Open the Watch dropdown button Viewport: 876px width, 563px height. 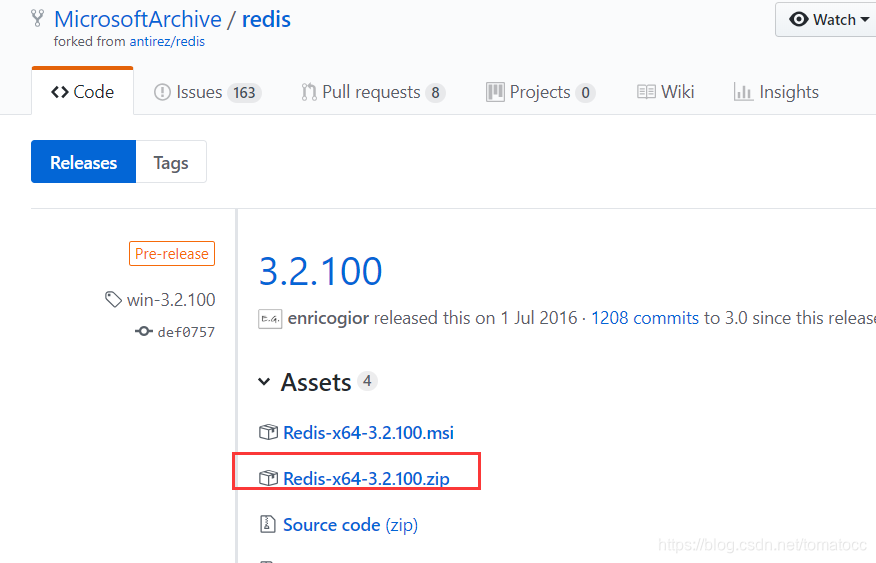(x=826, y=20)
